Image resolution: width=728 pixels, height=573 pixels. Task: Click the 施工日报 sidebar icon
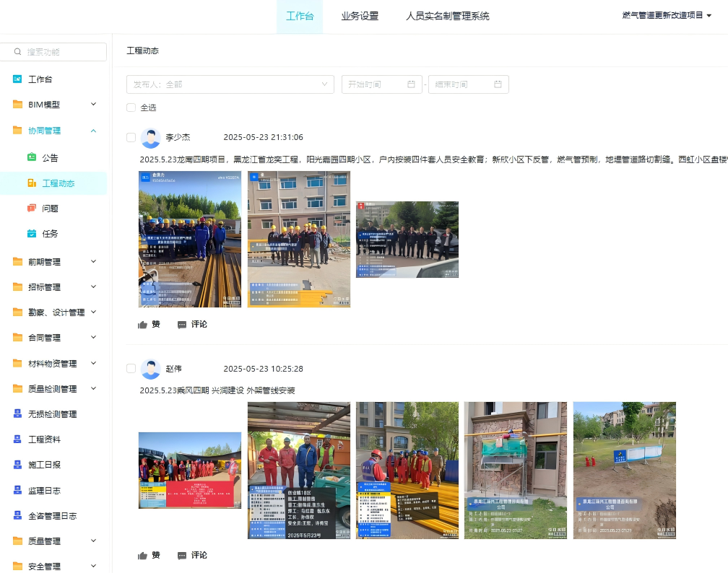18,465
